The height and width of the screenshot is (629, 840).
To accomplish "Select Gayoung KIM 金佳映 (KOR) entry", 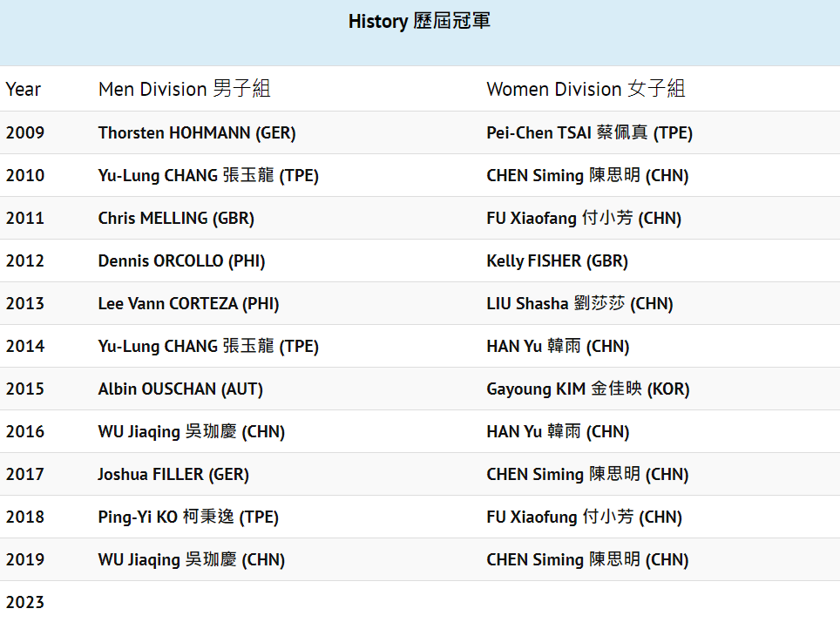I will (x=587, y=389).
